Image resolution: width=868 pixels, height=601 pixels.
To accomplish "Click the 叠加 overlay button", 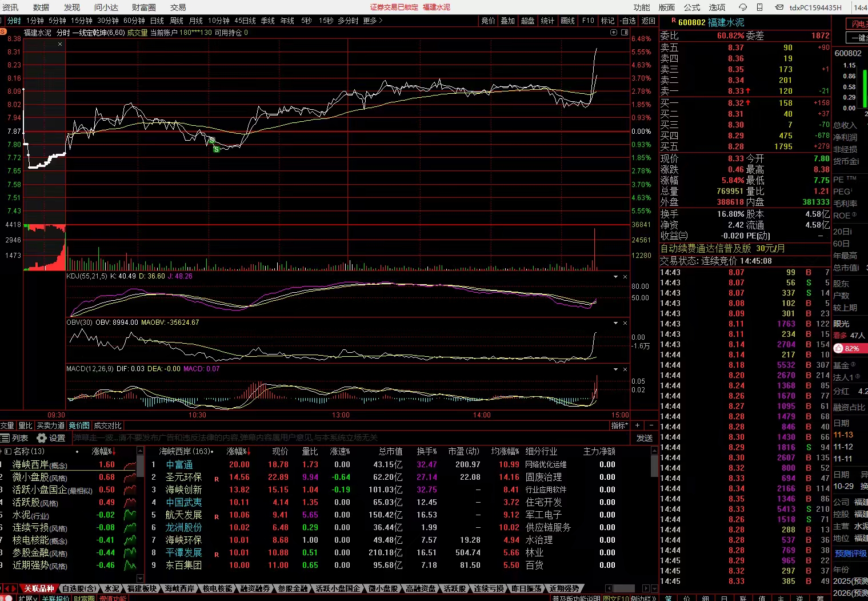I will [508, 21].
